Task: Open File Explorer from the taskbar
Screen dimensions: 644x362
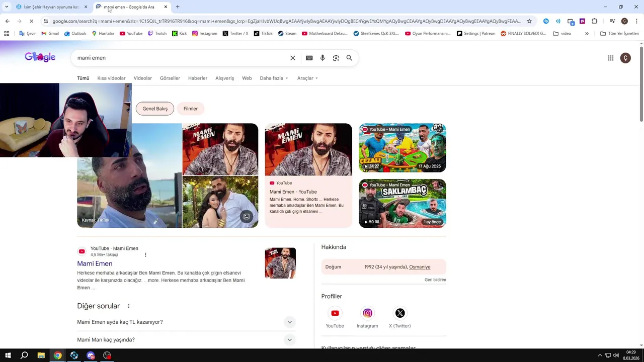Action: click(x=41, y=355)
